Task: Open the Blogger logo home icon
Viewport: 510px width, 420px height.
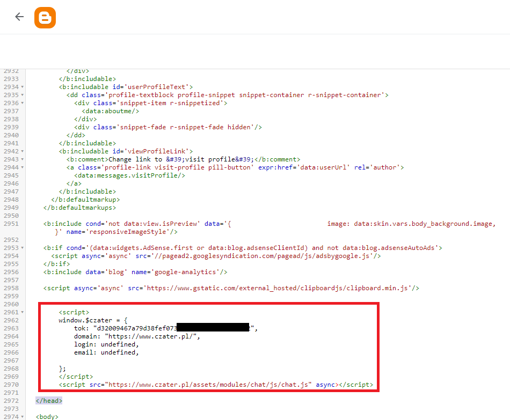Action: [x=45, y=18]
